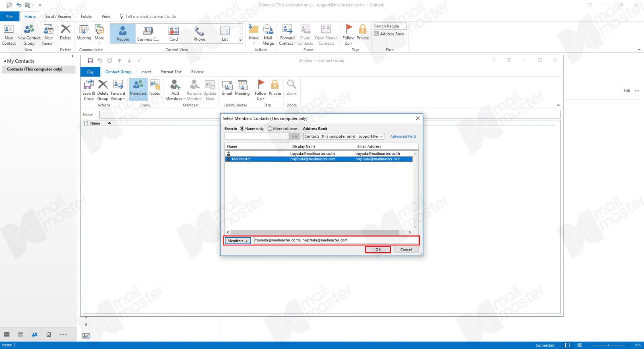This screenshot has height=349, width=644.
Task: Select People view in Current View gallery
Action: pyautogui.click(x=123, y=33)
